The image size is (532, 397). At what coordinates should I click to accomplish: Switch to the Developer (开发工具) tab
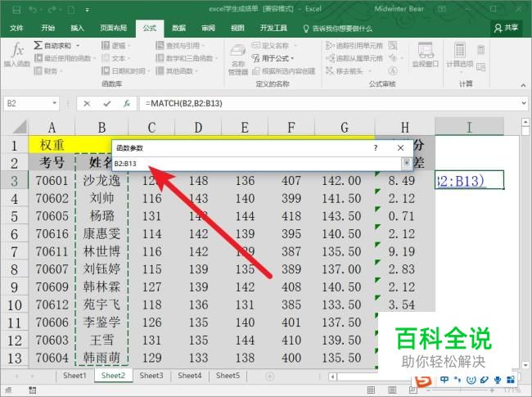pyautogui.click(x=273, y=28)
